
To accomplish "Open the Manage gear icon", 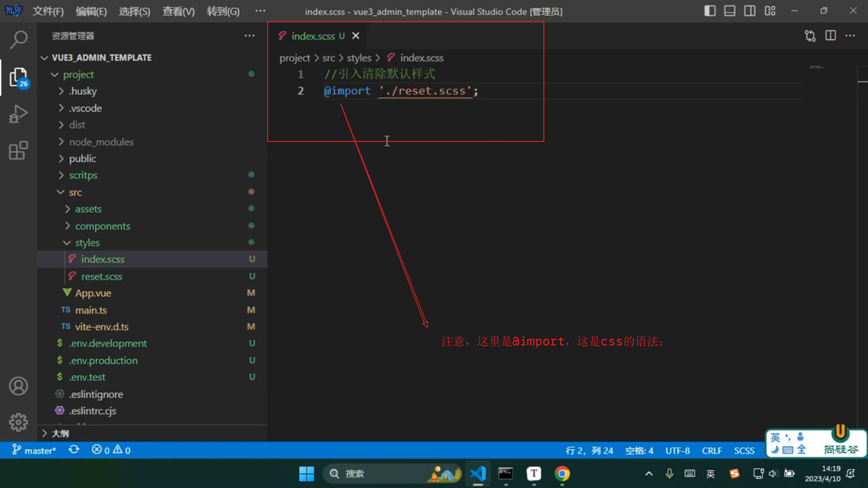I will 18,422.
